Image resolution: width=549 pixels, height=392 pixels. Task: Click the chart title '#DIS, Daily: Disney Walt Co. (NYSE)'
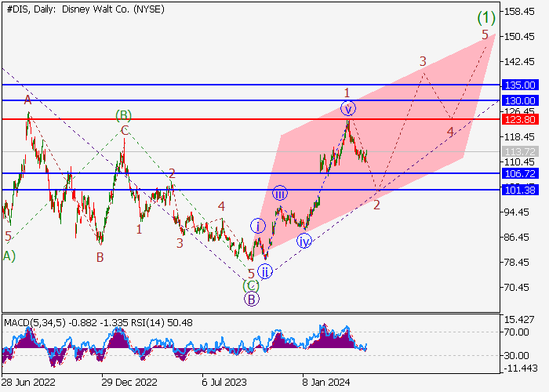click(85, 9)
